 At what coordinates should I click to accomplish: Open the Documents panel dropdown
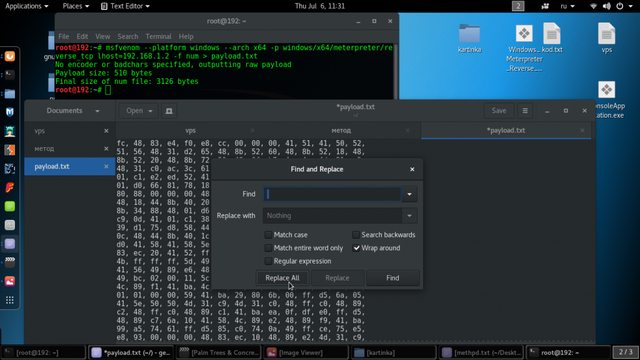[73, 111]
